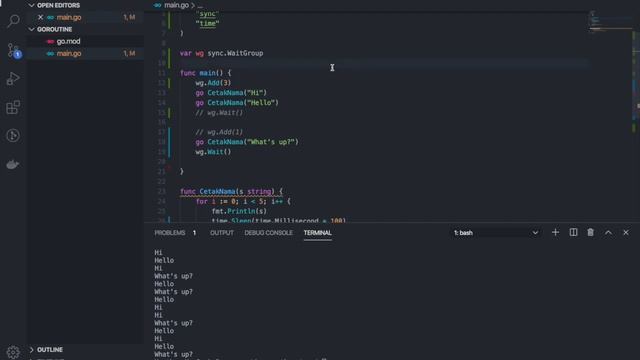The width and height of the screenshot is (640, 360).
Task: Click the line with wg.Add(3)
Action: tap(213, 83)
